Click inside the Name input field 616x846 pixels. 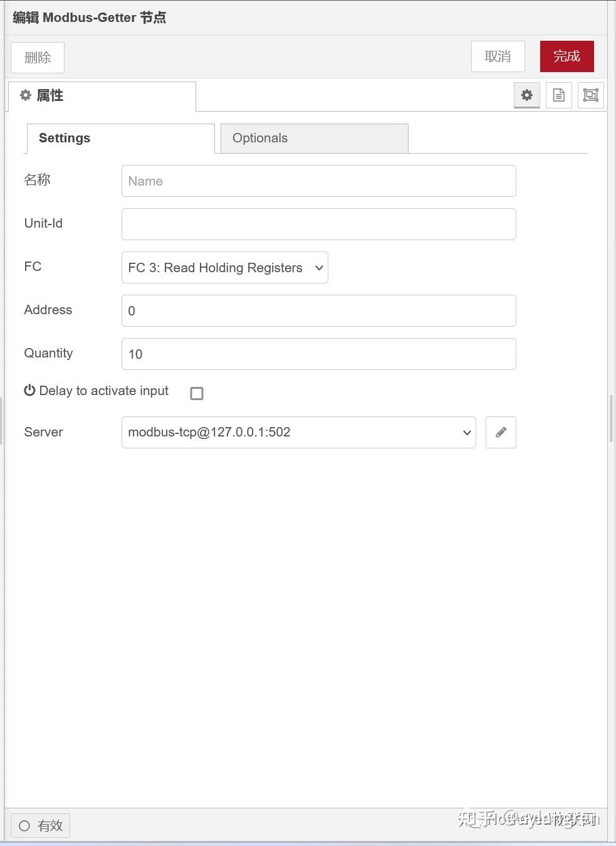coord(318,181)
